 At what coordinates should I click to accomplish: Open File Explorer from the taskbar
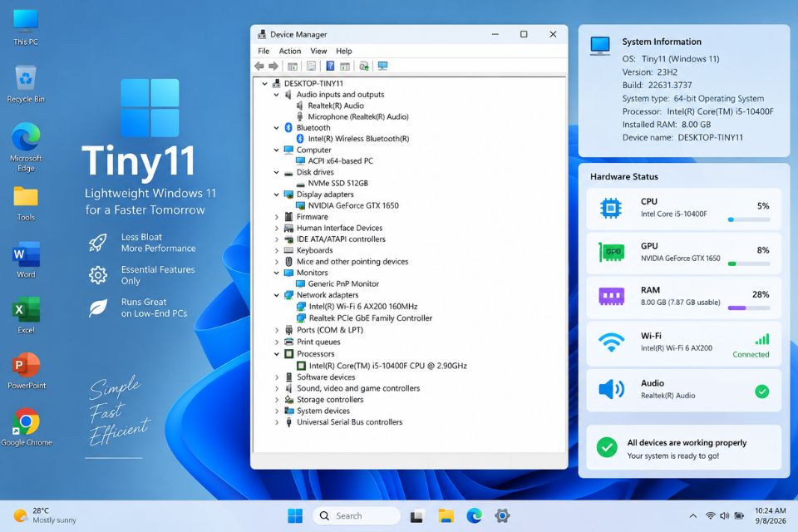[446, 516]
